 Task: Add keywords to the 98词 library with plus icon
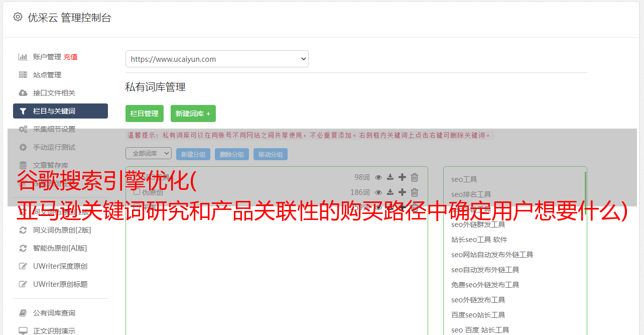pyautogui.click(x=402, y=177)
